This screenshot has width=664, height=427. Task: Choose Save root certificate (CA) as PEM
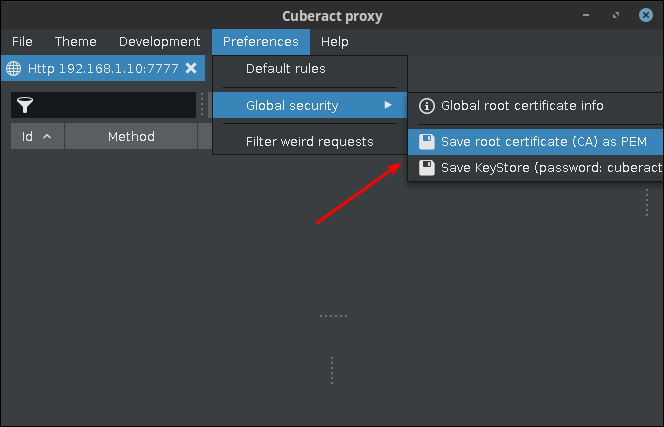pyautogui.click(x=535, y=141)
